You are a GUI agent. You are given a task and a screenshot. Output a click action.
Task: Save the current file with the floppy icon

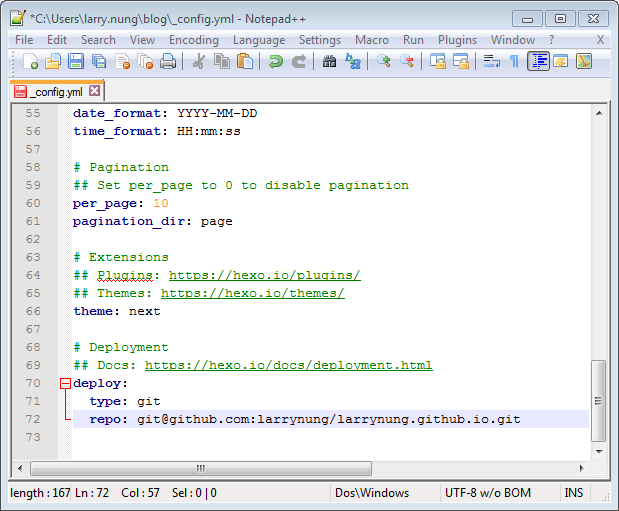click(76, 62)
